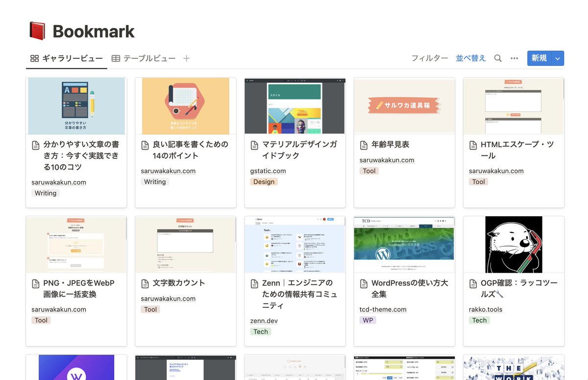Click Tool tag on PNG・JPEG WebP card

(x=41, y=320)
